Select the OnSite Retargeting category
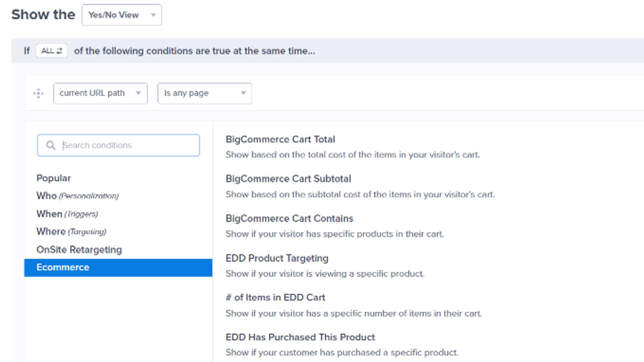Screen dimensions: 644x362 [x=79, y=250]
